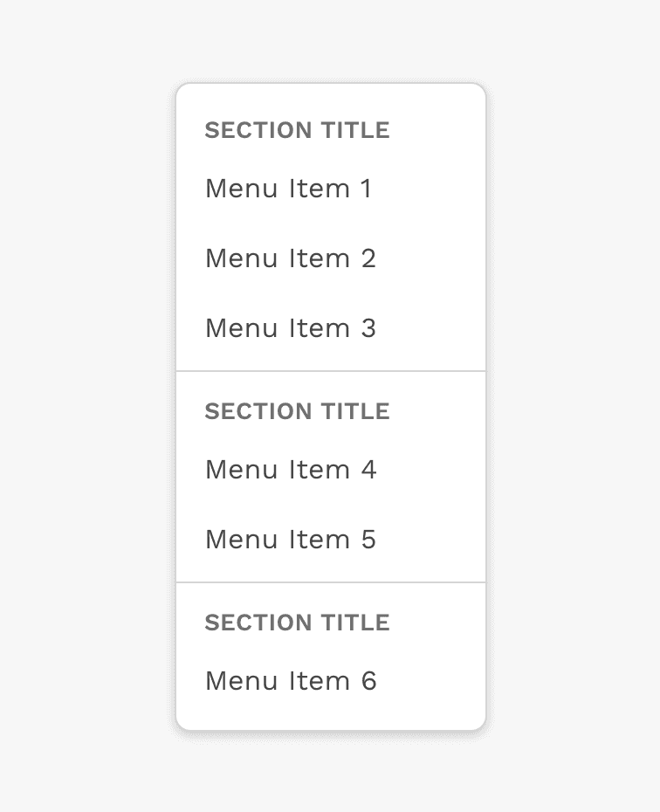This screenshot has width=660, height=812.
Task: Click the Section Title heading above Menu Item 6
Action: point(297,623)
